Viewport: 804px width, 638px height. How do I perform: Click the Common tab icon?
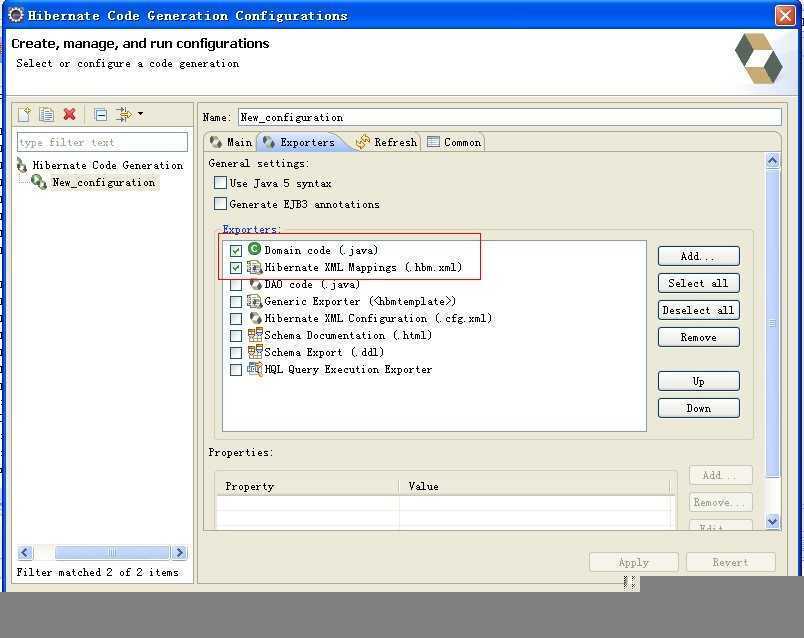point(433,142)
